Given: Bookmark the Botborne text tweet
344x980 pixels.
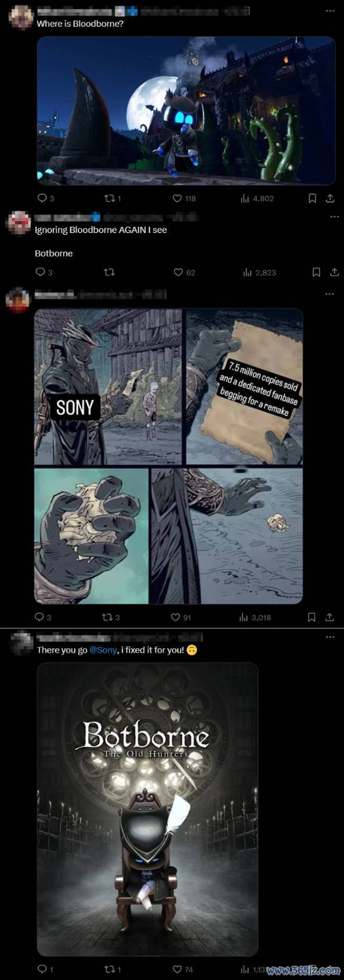Looking at the screenshot, I should 316,272.
